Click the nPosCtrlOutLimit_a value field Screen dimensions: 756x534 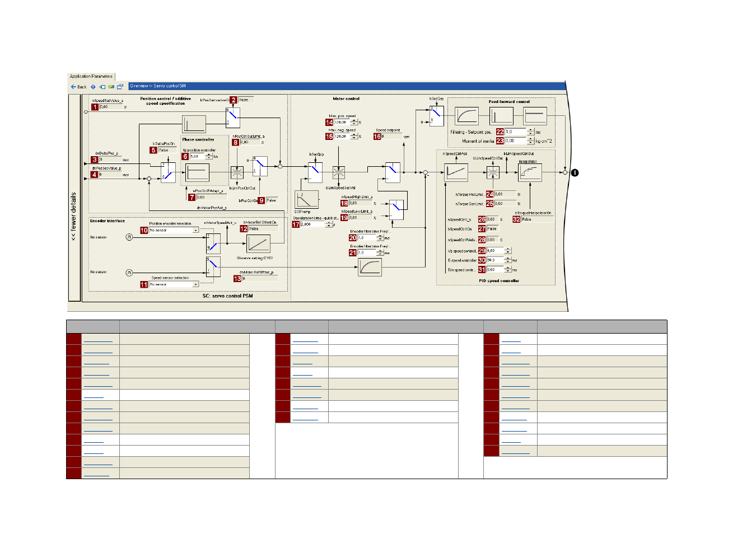(x=250, y=142)
